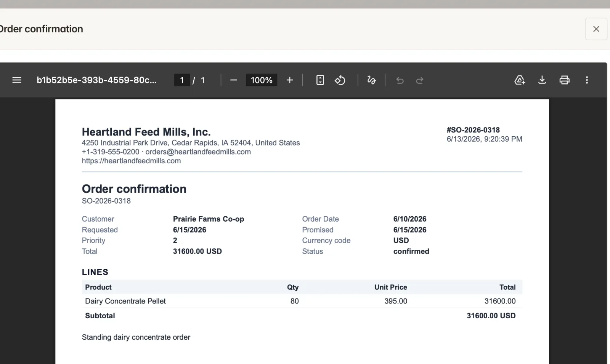The width and height of the screenshot is (610, 364).
Task: Click the Requested date 6/15/2026
Action: [x=189, y=230]
